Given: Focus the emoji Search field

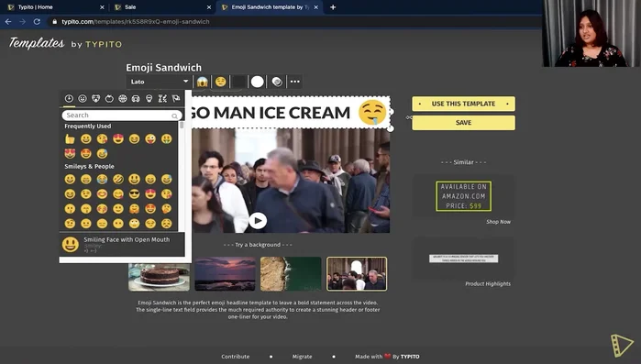Looking at the screenshot, I should [x=122, y=116].
